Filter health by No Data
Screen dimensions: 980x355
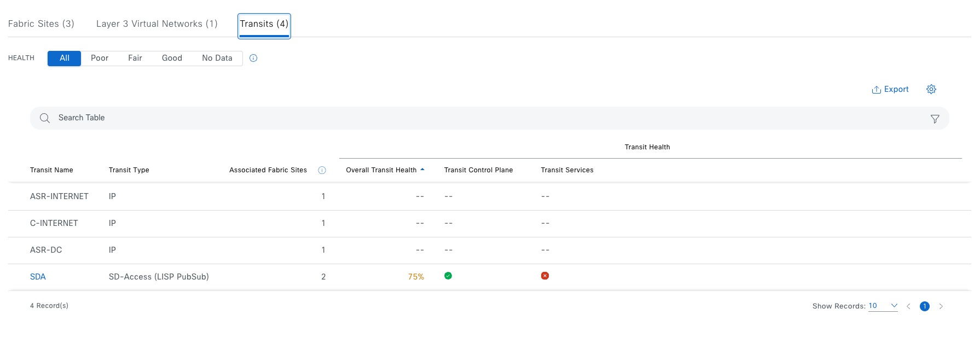tap(217, 58)
